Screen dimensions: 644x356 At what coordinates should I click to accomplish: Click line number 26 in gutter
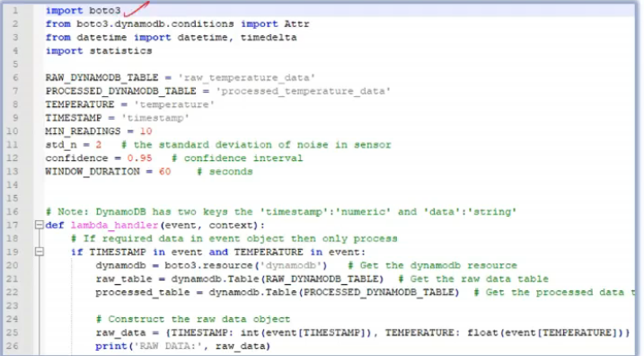click(13, 346)
